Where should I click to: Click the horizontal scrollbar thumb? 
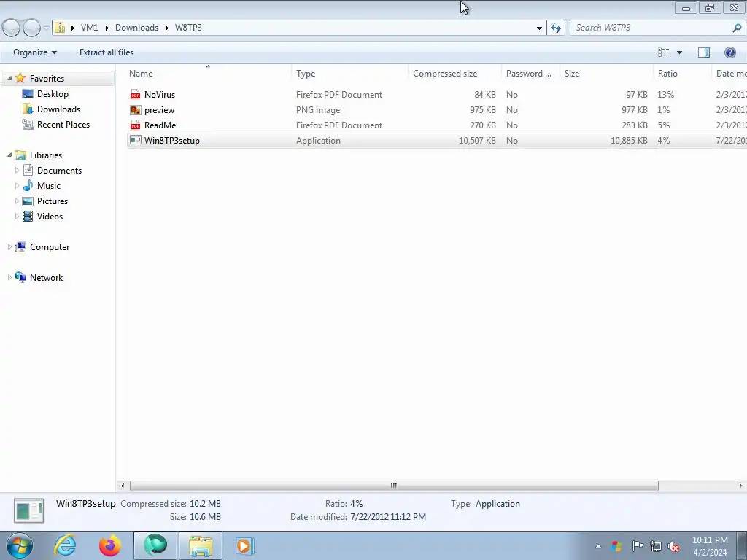click(x=394, y=486)
